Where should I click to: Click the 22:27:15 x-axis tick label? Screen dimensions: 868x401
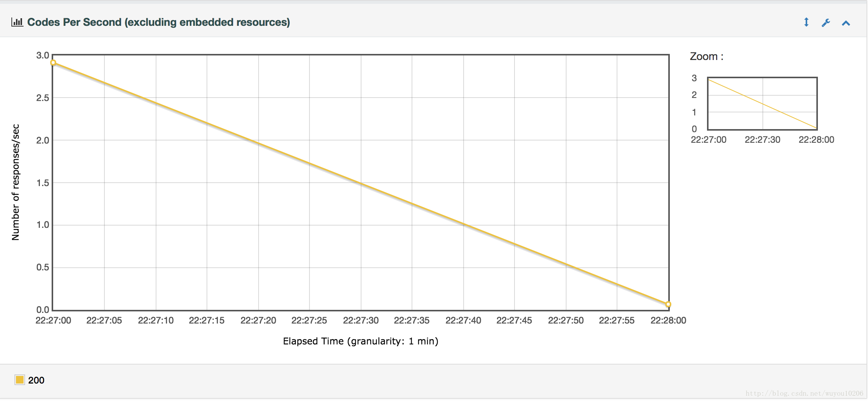click(207, 320)
